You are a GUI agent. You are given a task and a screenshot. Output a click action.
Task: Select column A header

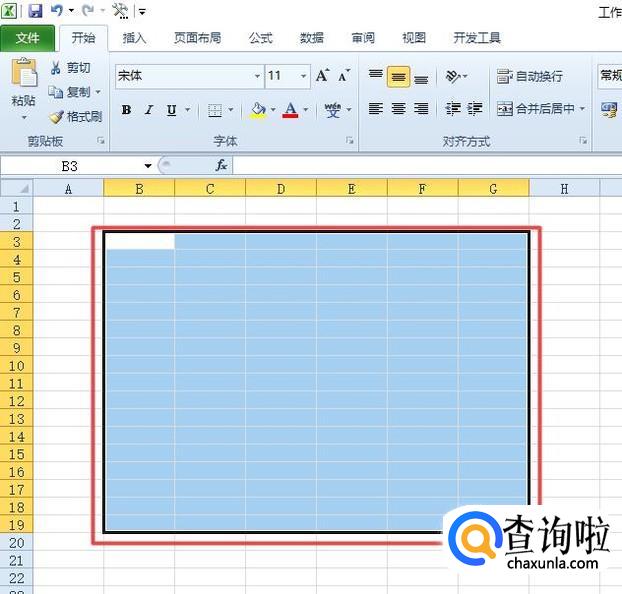pos(68,188)
